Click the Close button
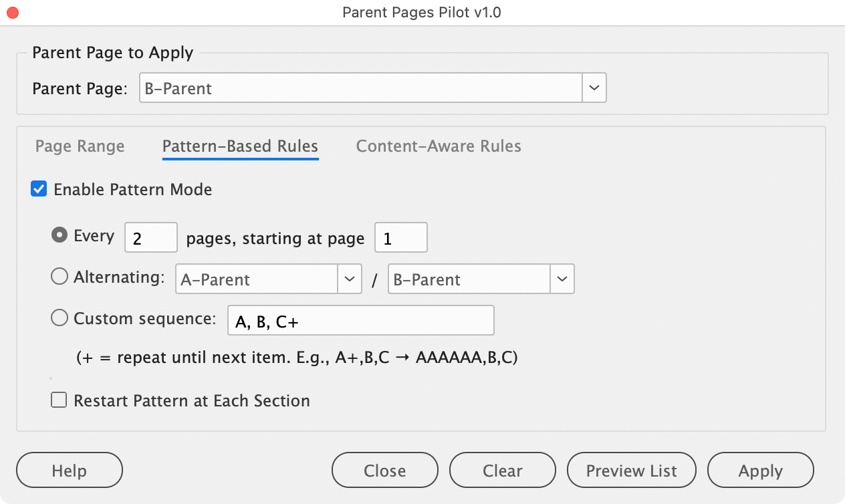 click(384, 471)
